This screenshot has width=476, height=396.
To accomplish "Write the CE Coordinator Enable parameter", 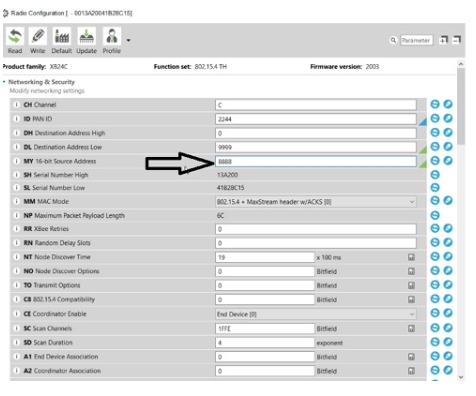I will pos(448,313).
